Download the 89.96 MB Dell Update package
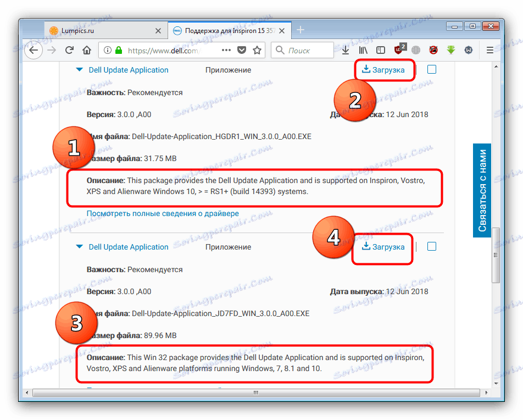The height and width of the screenshot is (420, 523). pos(383,247)
